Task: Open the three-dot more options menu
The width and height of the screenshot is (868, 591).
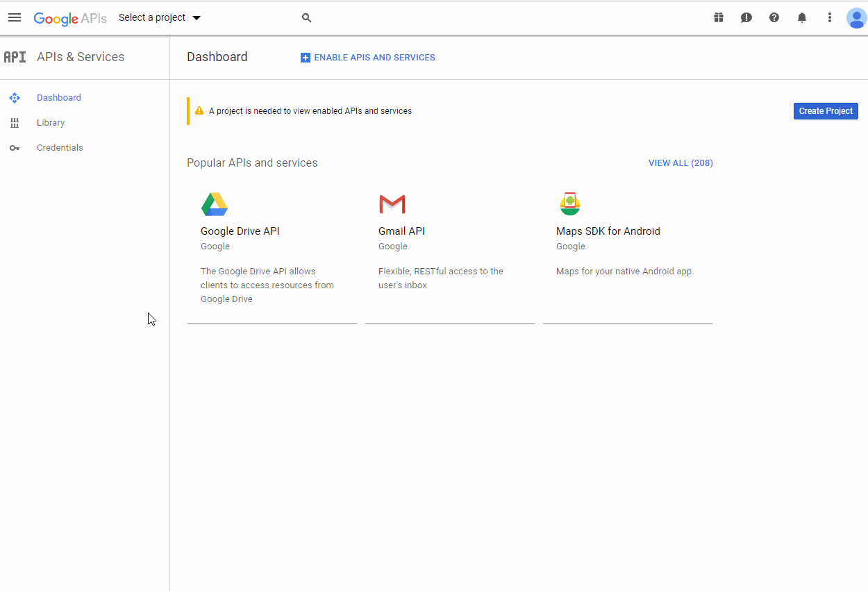Action: (x=829, y=18)
